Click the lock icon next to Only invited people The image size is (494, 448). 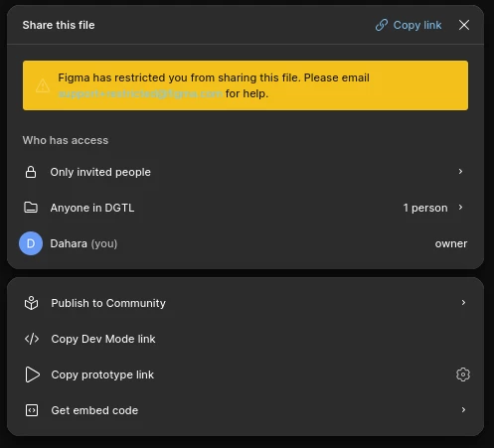coord(31,172)
